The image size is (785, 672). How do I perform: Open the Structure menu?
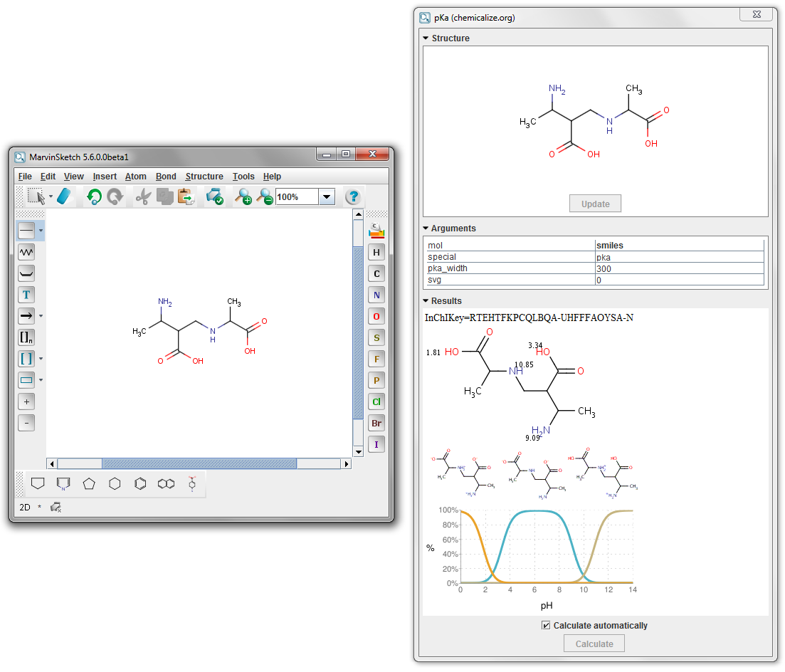click(x=204, y=177)
